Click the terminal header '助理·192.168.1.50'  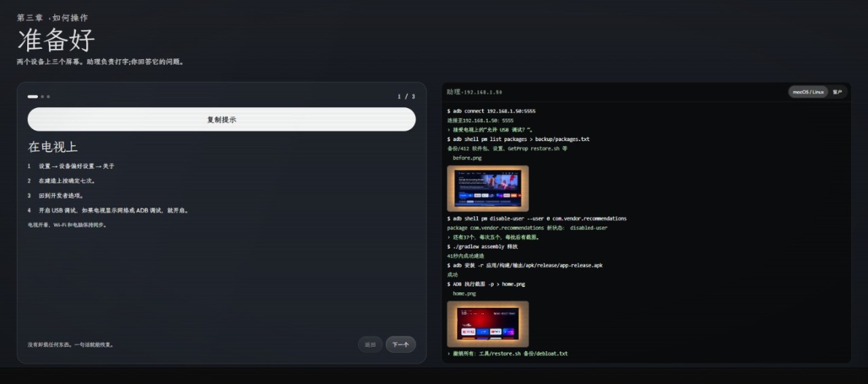tap(475, 92)
